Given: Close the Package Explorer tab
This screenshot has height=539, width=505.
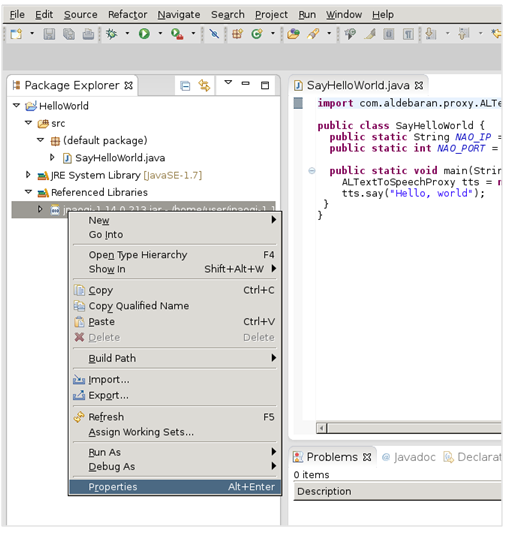Looking at the screenshot, I should click(129, 85).
